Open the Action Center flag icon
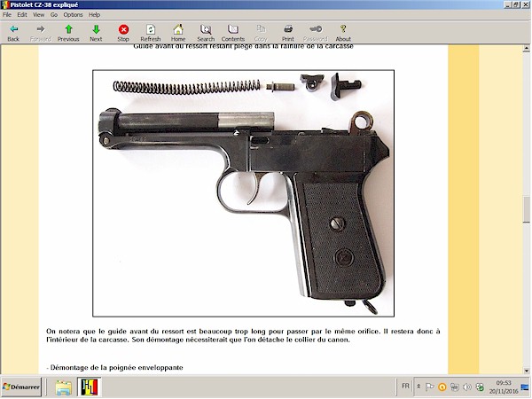The image size is (532, 399). click(429, 387)
